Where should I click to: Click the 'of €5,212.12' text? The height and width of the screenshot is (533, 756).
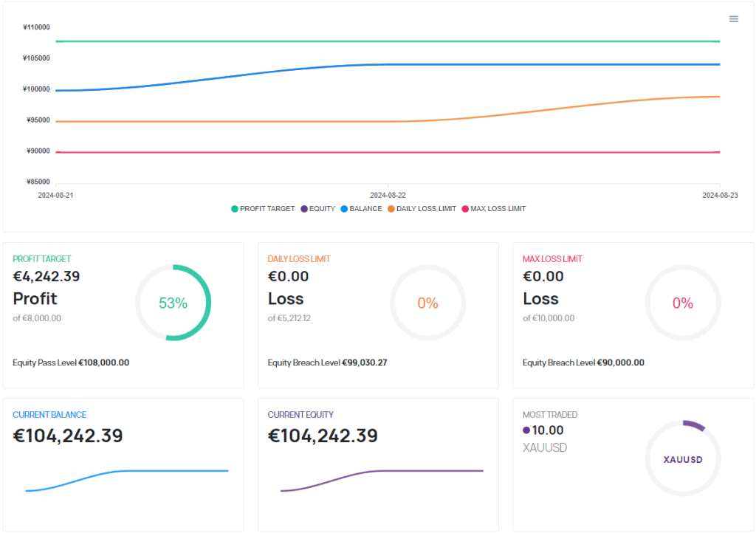tap(289, 318)
